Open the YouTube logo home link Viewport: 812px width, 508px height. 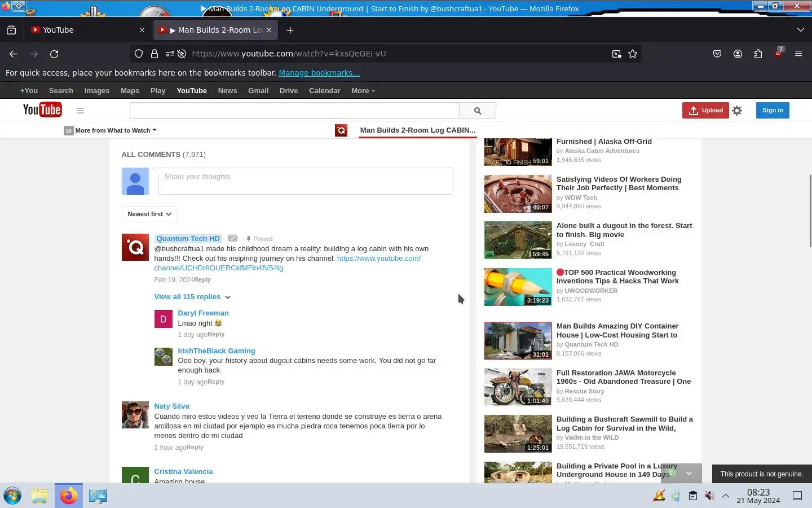(x=42, y=110)
